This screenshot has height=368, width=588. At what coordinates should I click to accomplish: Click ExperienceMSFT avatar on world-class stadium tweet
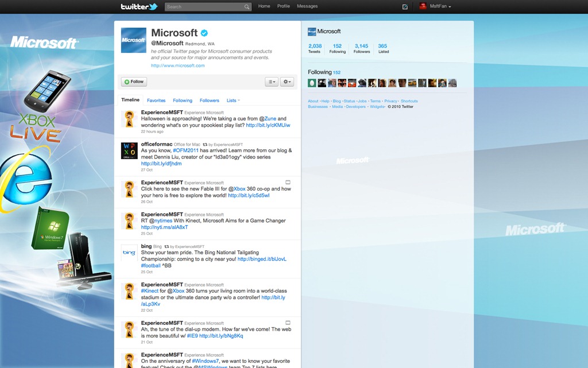click(x=129, y=291)
